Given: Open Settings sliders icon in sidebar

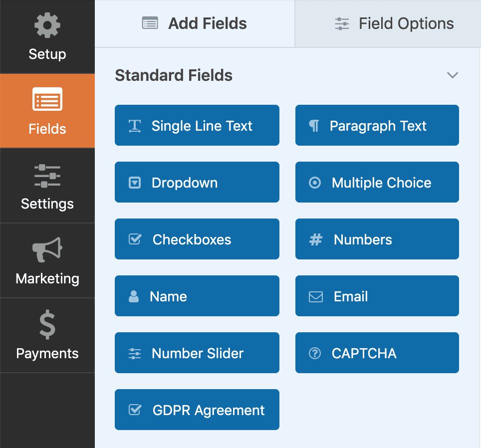Looking at the screenshot, I should 47,176.
